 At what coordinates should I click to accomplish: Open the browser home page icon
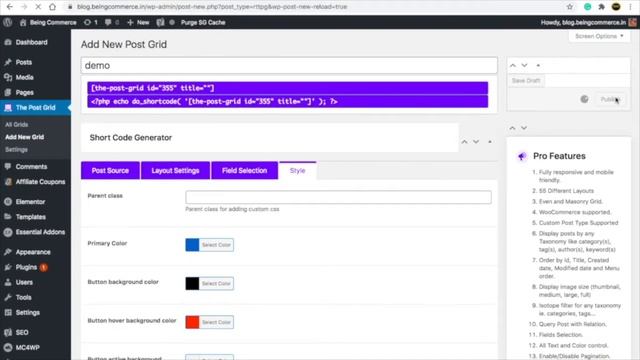pyautogui.click(x=52, y=7)
